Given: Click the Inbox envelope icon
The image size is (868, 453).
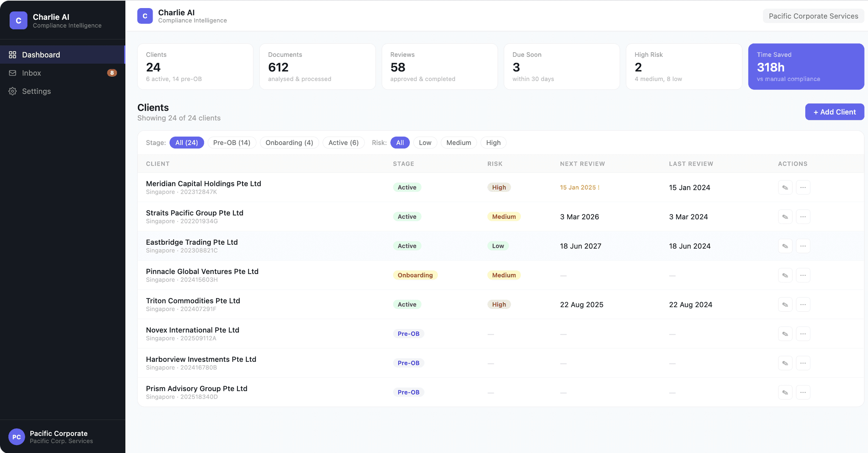Looking at the screenshot, I should pyautogui.click(x=13, y=73).
